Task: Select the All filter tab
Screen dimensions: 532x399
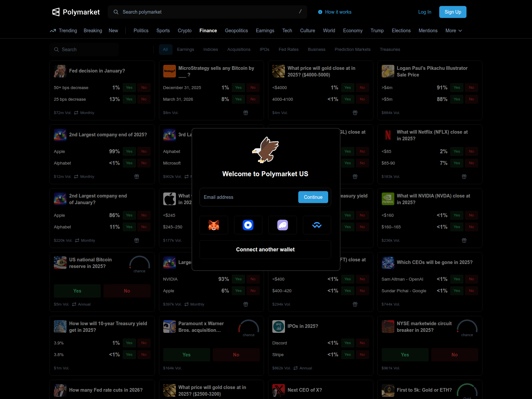Action: click(165, 50)
